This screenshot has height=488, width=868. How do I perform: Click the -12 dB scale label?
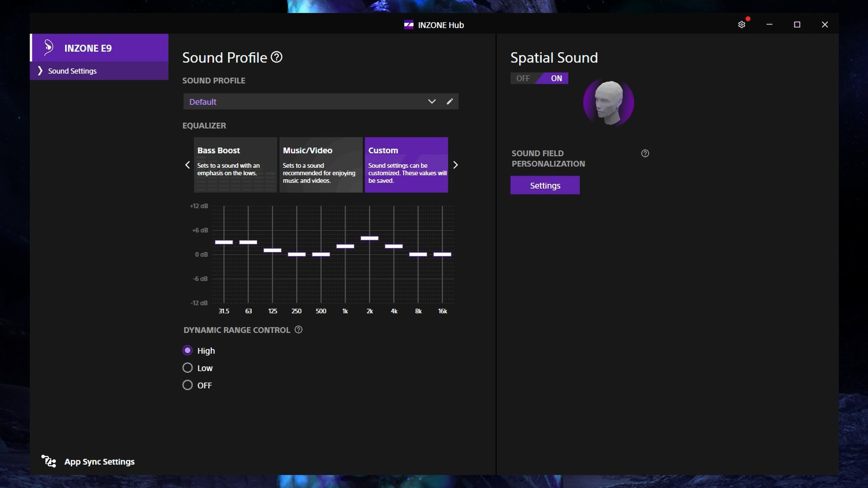tap(199, 303)
